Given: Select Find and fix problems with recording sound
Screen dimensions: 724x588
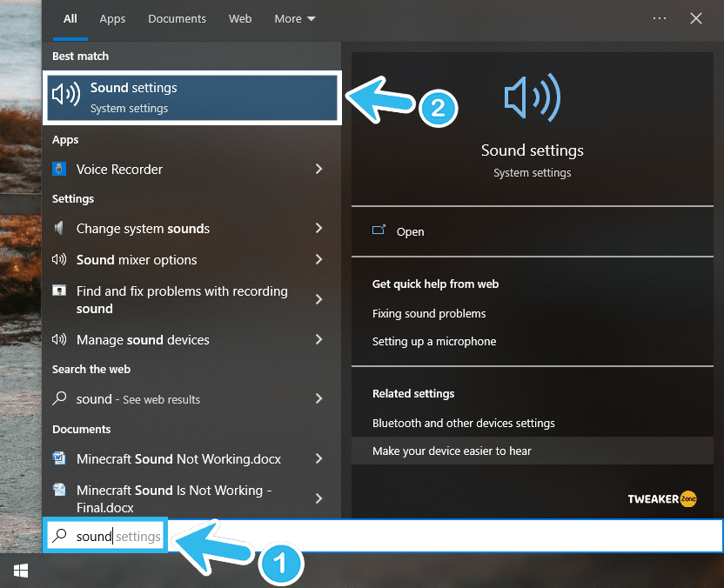Looking at the screenshot, I should (x=182, y=299).
